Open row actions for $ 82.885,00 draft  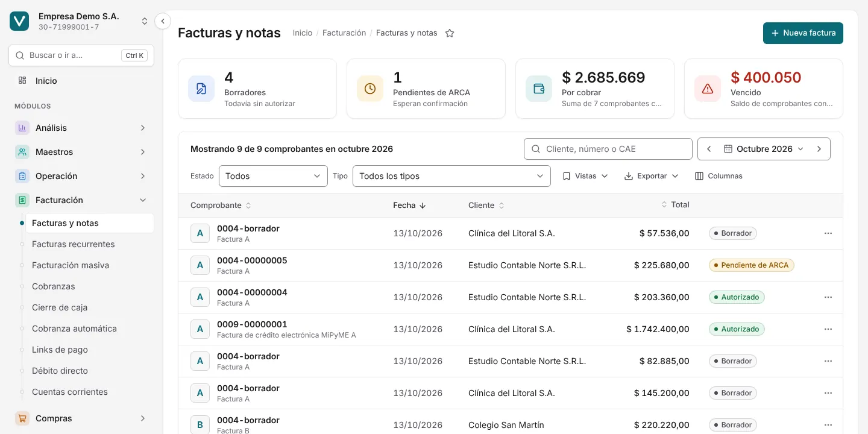pos(828,361)
